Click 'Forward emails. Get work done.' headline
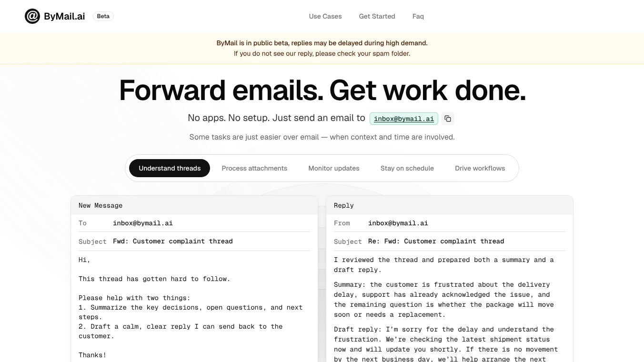644x362 pixels. [322, 90]
